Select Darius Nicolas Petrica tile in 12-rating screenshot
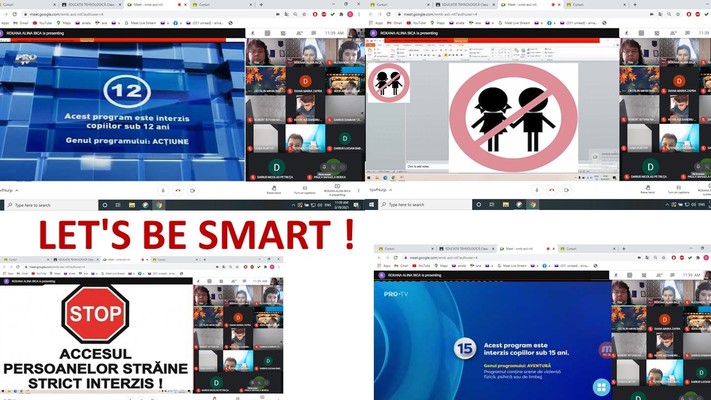This screenshot has width=711, height=400. point(276,167)
